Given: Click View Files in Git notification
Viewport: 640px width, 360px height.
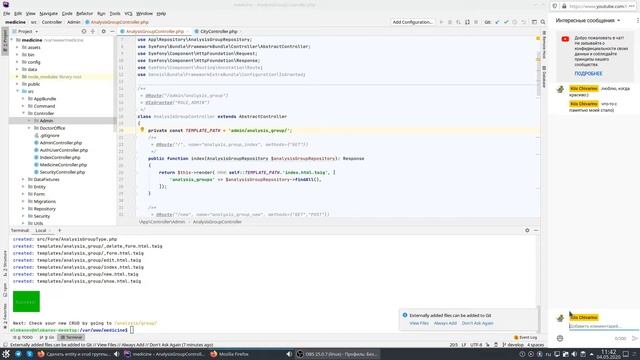Looking at the screenshot, I should click(x=419, y=323).
